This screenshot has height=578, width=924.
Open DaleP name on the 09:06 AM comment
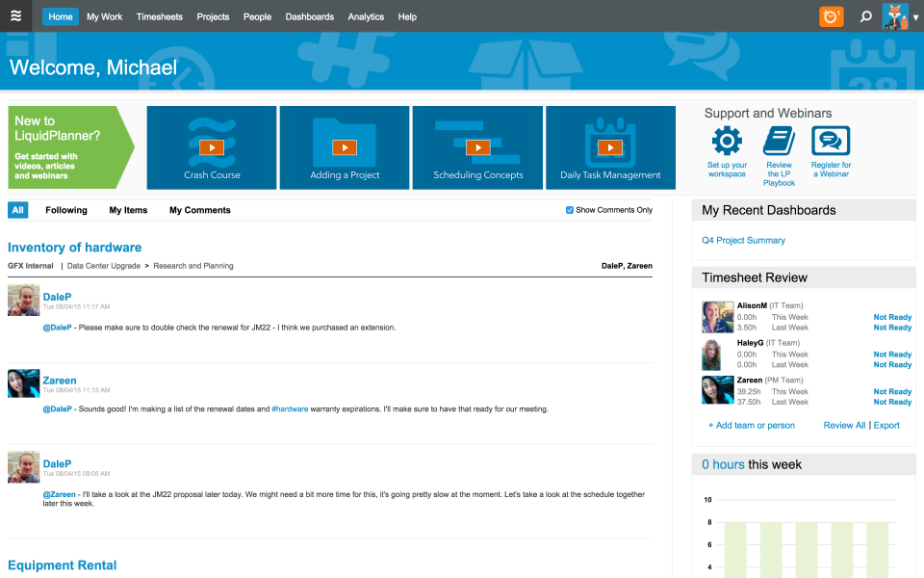(57, 463)
